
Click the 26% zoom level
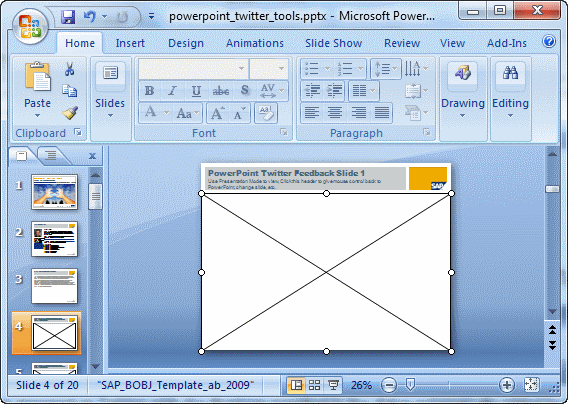coord(361,385)
